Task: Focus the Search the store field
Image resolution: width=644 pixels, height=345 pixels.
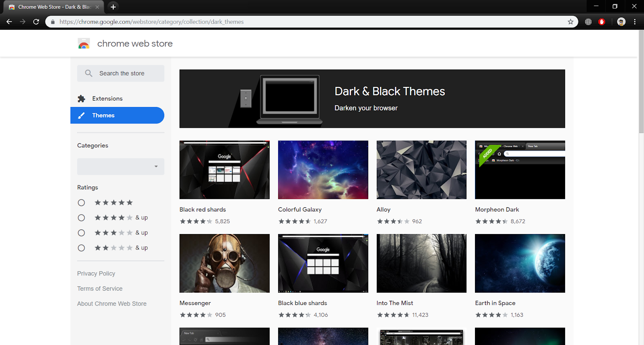Action: click(x=121, y=73)
